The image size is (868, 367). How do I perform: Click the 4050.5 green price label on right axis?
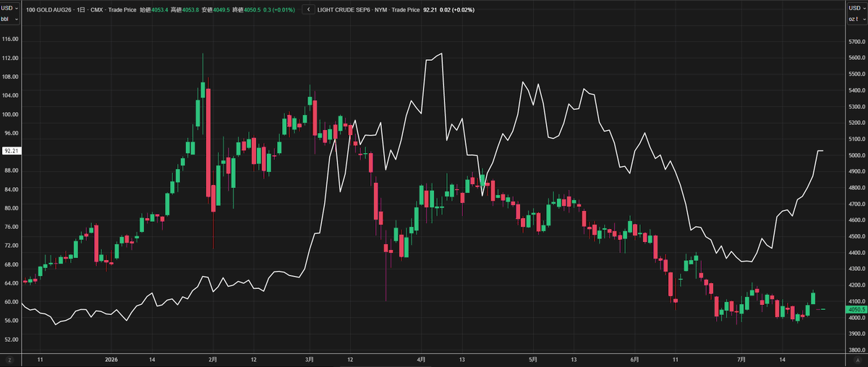pos(856,309)
